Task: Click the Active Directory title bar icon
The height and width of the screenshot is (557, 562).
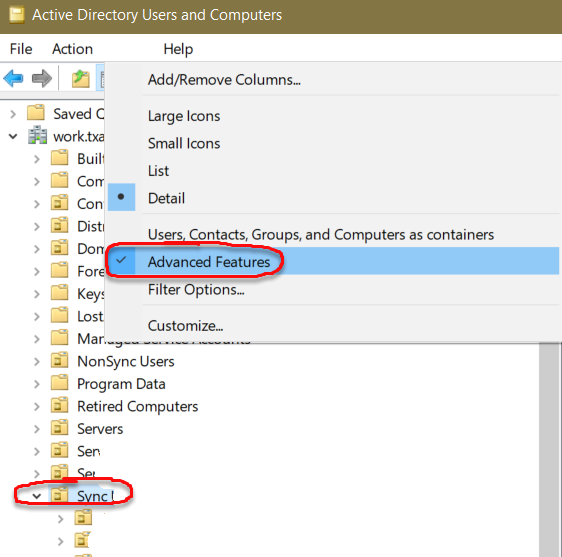Action: click(x=16, y=15)
